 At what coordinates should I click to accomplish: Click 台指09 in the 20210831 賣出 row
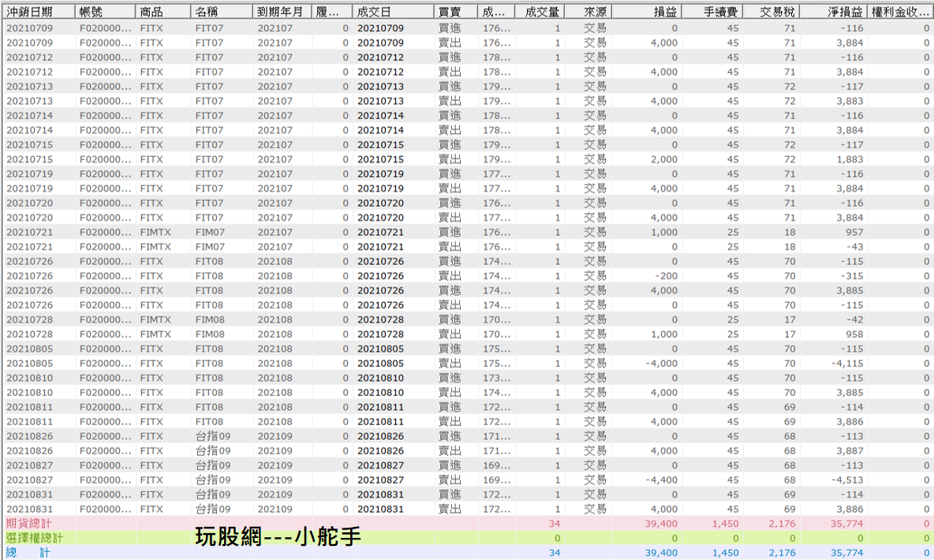click(x=213, y=509)
